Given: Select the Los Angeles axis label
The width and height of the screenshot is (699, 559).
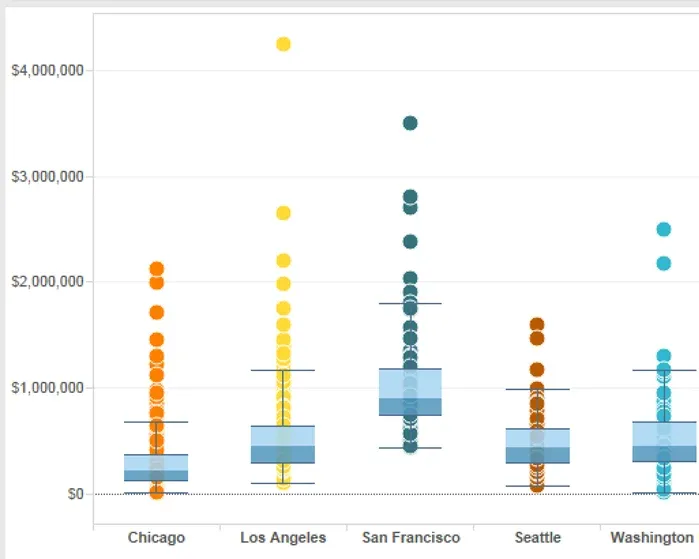Looking at the screenshot, I should [x=283, y=538].
